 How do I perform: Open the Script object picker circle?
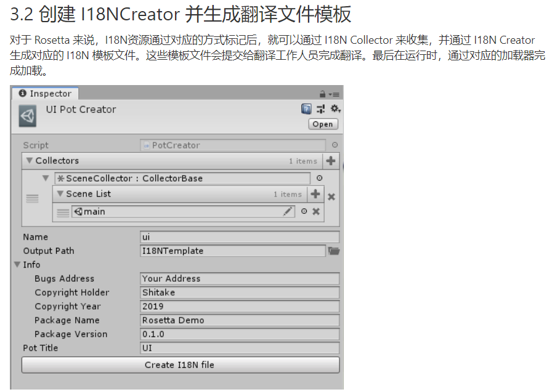point(335,145)
